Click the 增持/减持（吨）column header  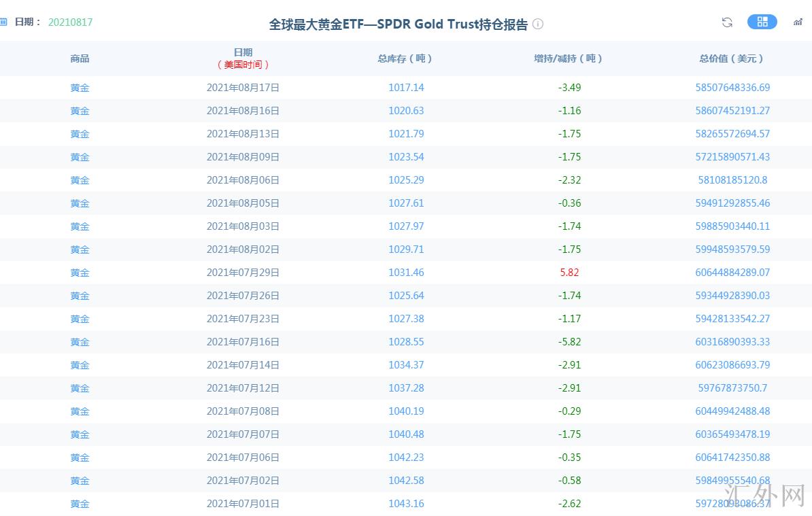coord(569,58)
